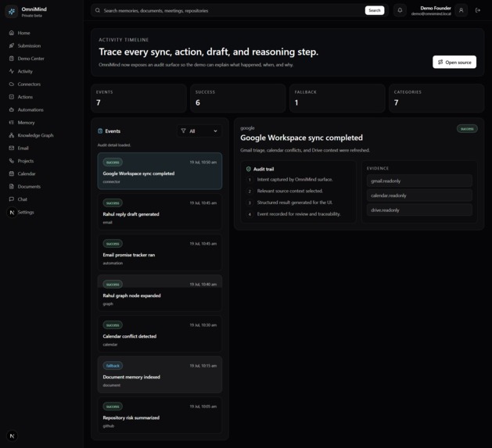This screenshot has width=492, height=448.
Task: Click the Calendar icon in sidebar
Action: [12, 174]
